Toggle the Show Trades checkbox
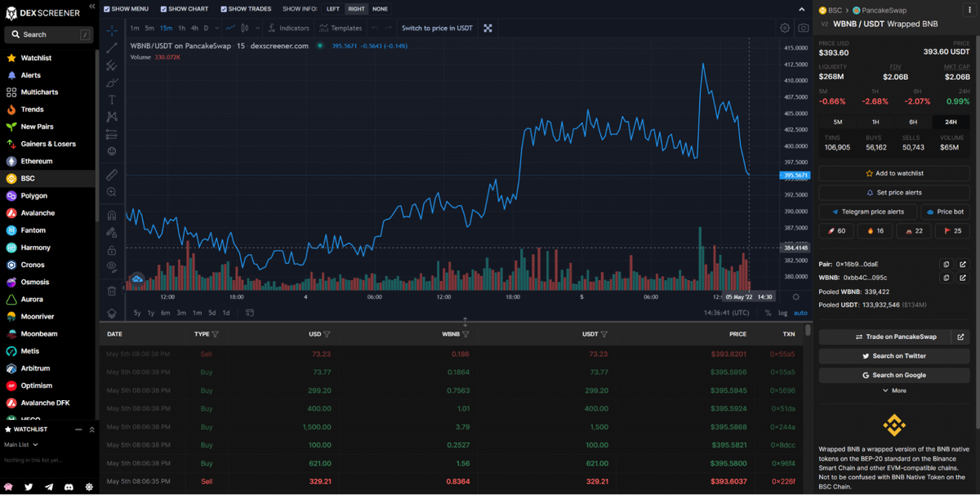 [x=223, y=9]
